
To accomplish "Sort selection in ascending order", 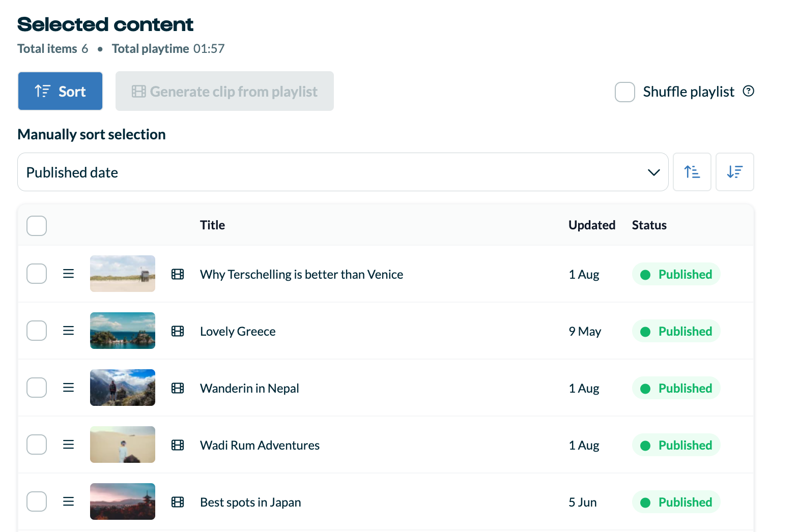I will (692, 172).
